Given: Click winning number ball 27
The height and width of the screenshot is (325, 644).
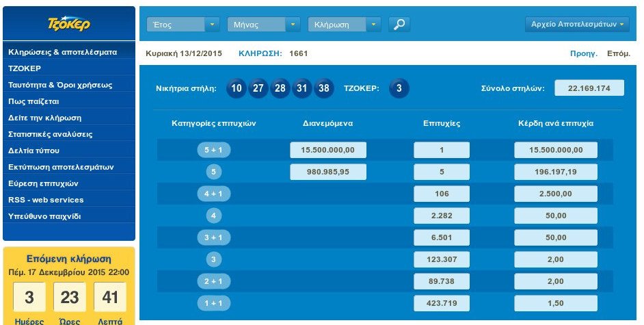Looking at the screenshot, I should click(x=258, y=88).
